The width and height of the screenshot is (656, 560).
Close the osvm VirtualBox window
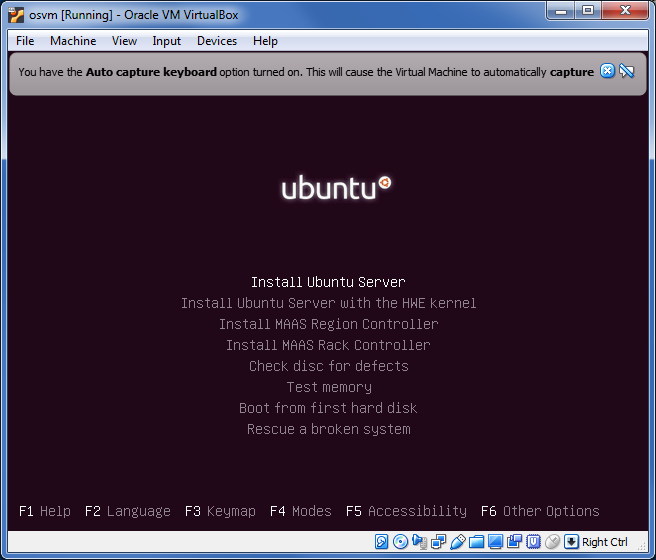coord(625,11)
